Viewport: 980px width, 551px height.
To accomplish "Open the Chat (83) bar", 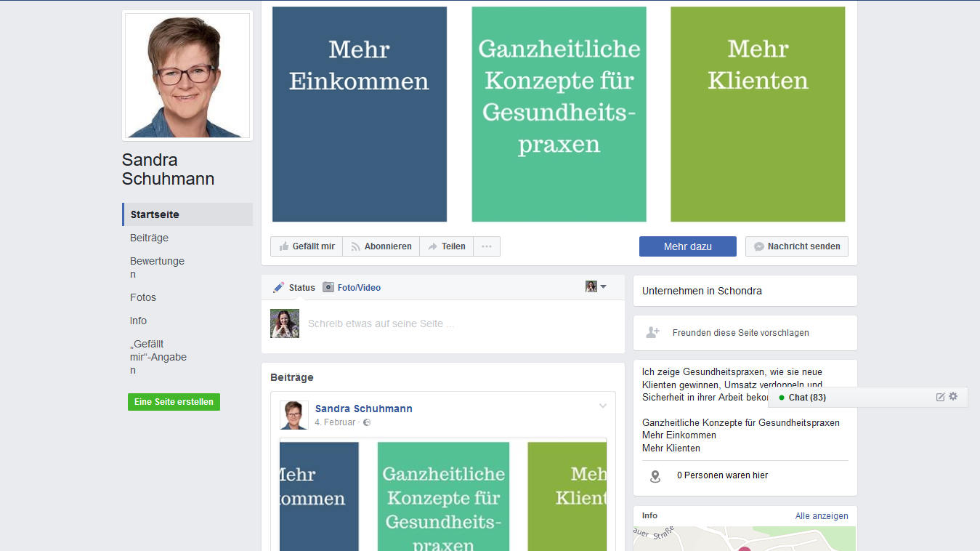I will coord(868,398).
